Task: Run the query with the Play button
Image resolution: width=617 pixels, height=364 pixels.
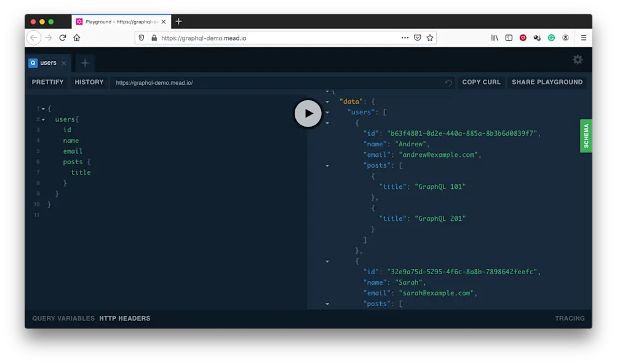Action: click(x=308, y=113)
